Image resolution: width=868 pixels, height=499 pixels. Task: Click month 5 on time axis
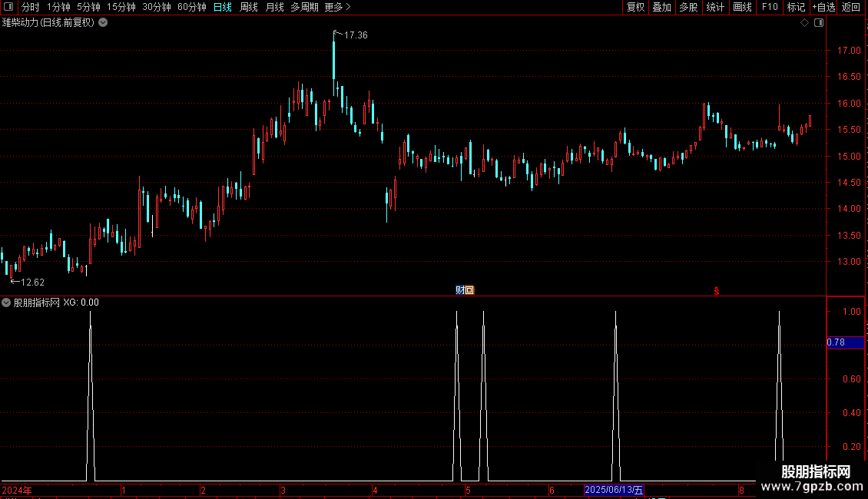click(x=468, y=490)
